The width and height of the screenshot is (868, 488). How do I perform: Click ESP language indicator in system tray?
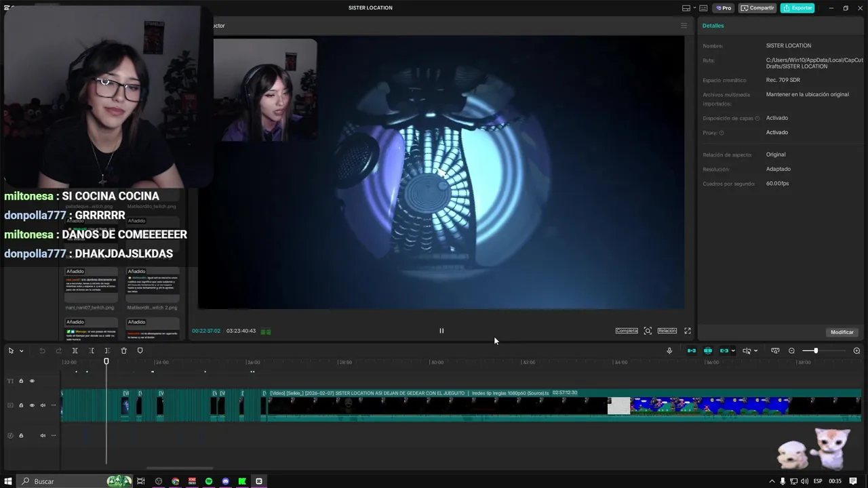818,481
